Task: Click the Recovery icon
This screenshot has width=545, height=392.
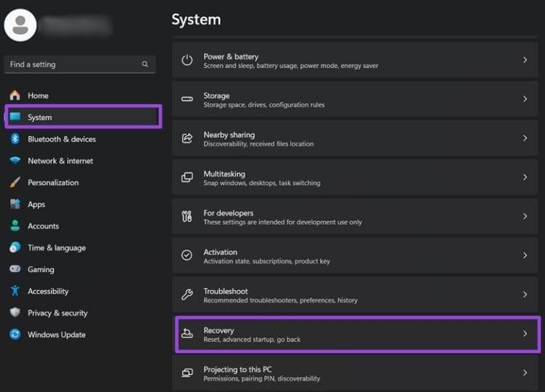Action: pos(187,334)
